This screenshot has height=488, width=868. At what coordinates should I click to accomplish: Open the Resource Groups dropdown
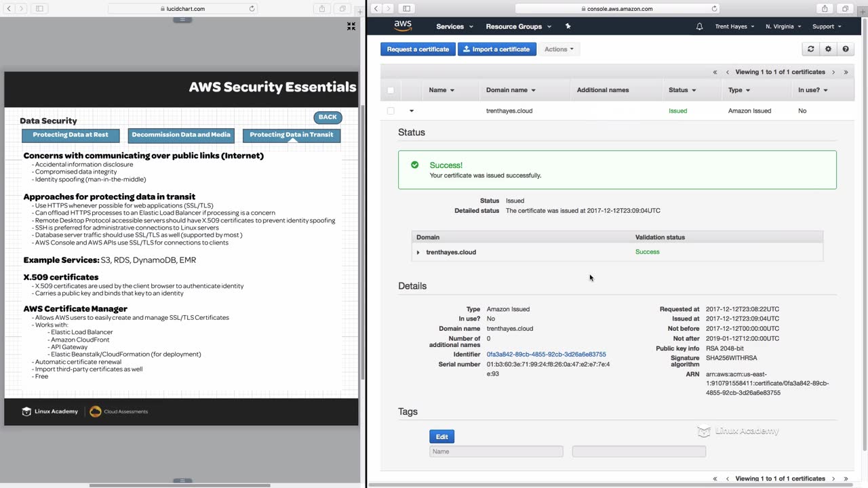(x=518, y=26)
